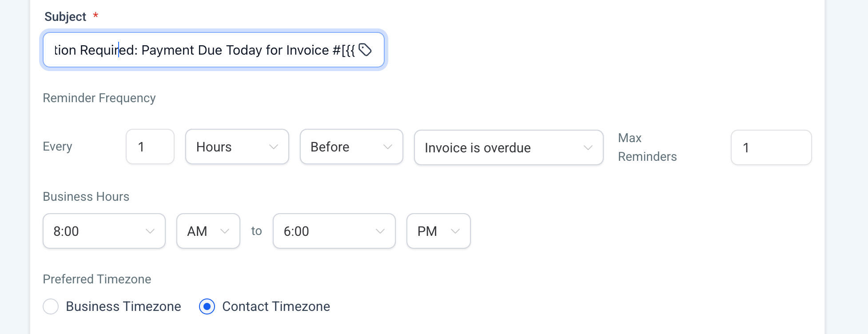The height and width of the screenshot is (334, 868).
Task: Click the tag icon in Subject field
Action: coord(365,50)
